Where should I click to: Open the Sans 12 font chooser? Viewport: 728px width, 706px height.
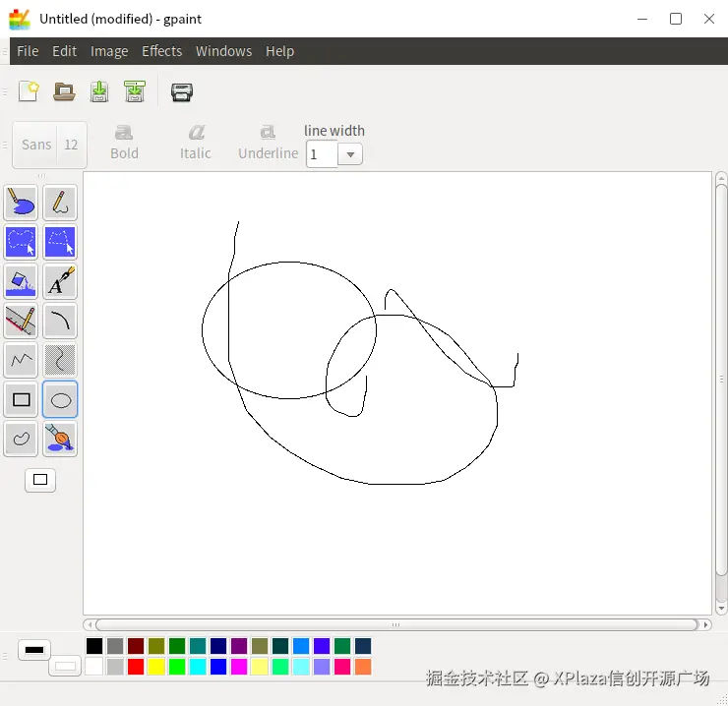pos(49,145)
